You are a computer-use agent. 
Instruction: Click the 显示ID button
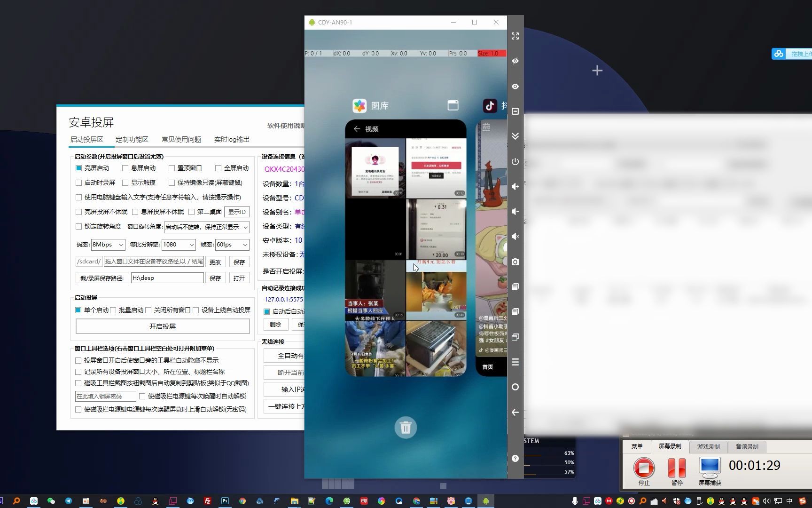click(x=237, y=212)
